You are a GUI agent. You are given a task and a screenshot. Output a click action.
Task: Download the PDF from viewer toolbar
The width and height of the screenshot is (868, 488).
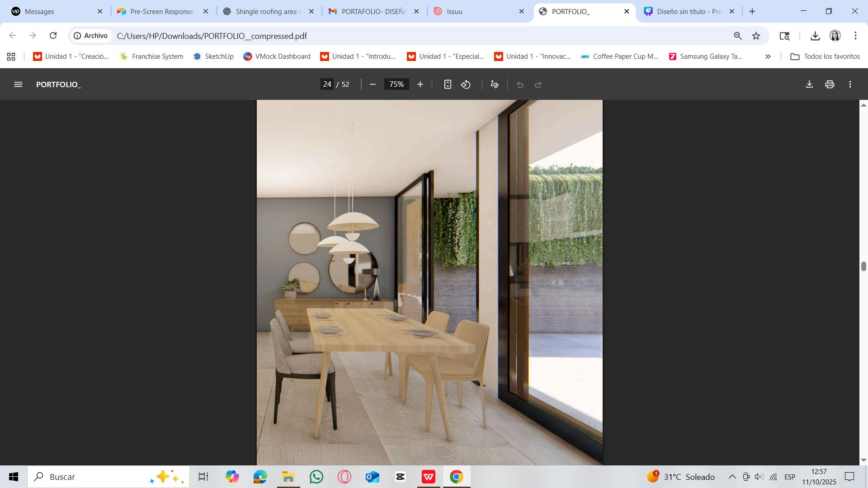(x=809, y=84)
